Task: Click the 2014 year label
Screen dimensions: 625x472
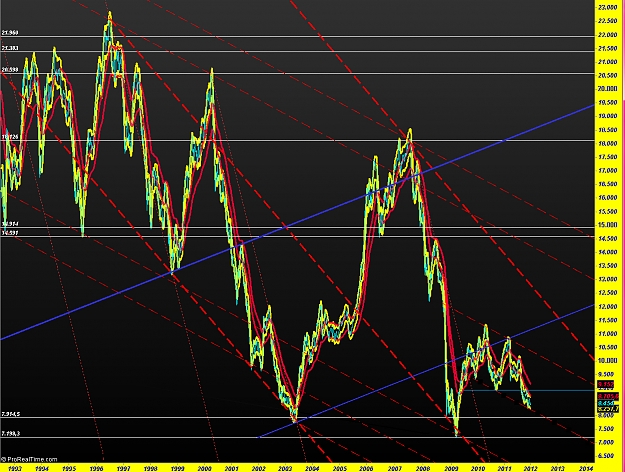Action: [585, 468]
